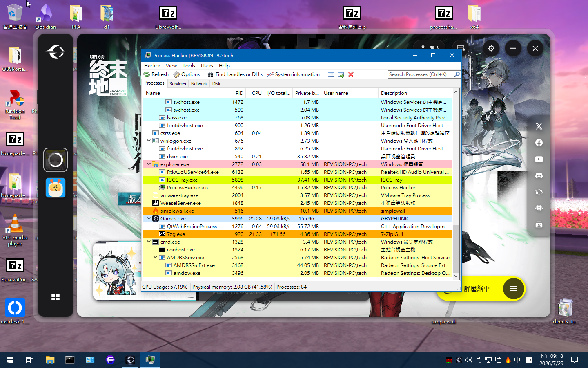Click the find window and thread icon
Screen dimensions: 588x368
click(341, 74)
